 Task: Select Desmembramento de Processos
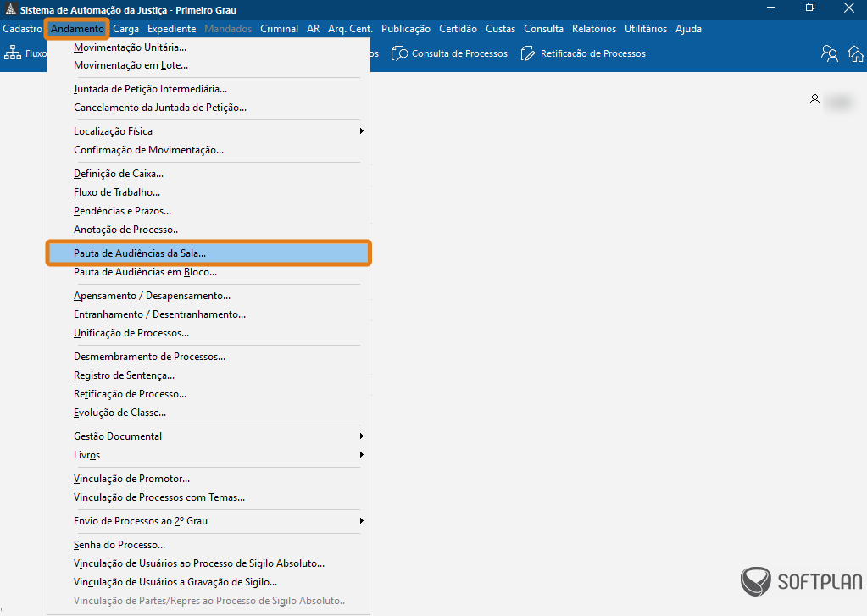point(208,357)
